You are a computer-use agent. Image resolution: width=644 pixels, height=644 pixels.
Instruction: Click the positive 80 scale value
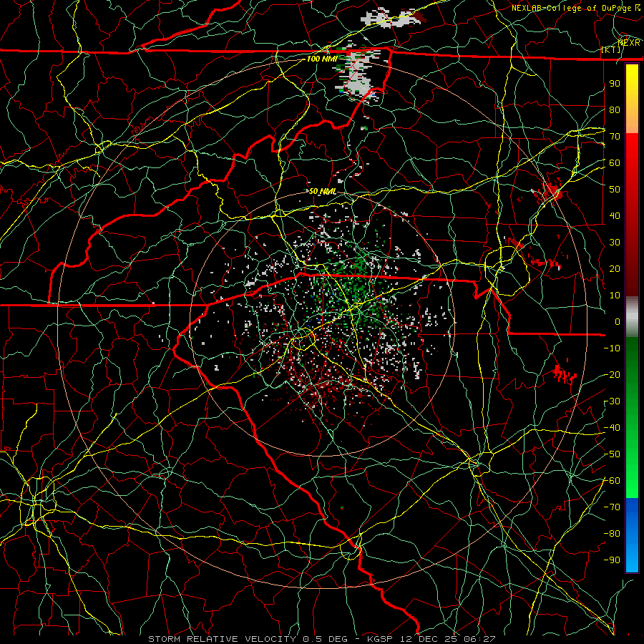(615, 110)
